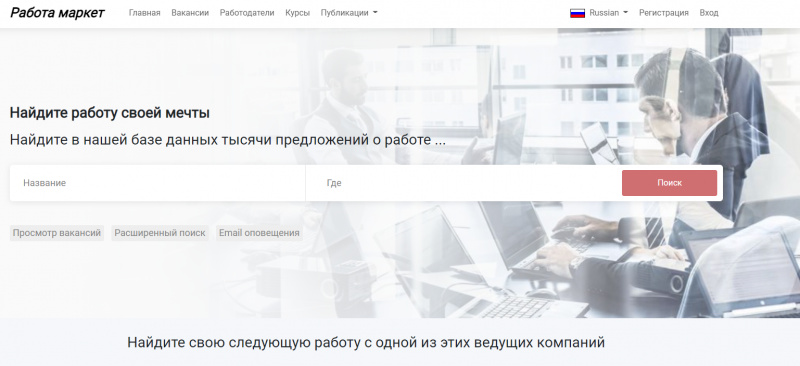
Task: Open the Курсы section
Action: (297, 13)
